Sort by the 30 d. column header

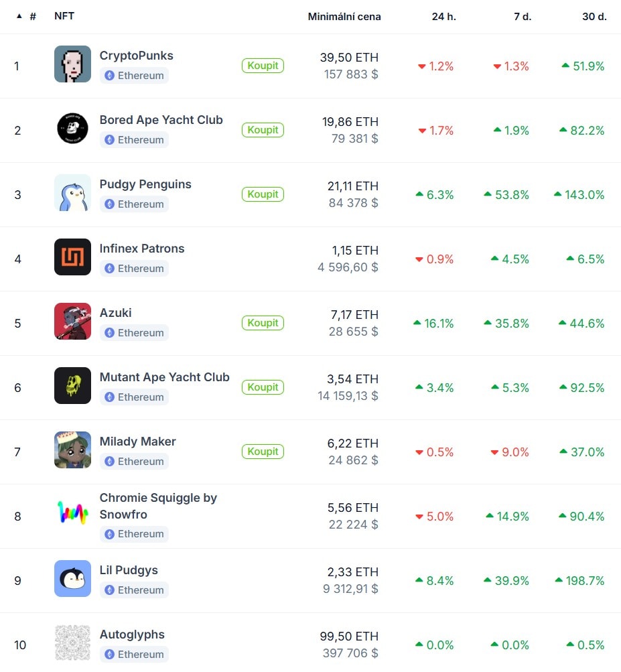(x=594, y=17)
